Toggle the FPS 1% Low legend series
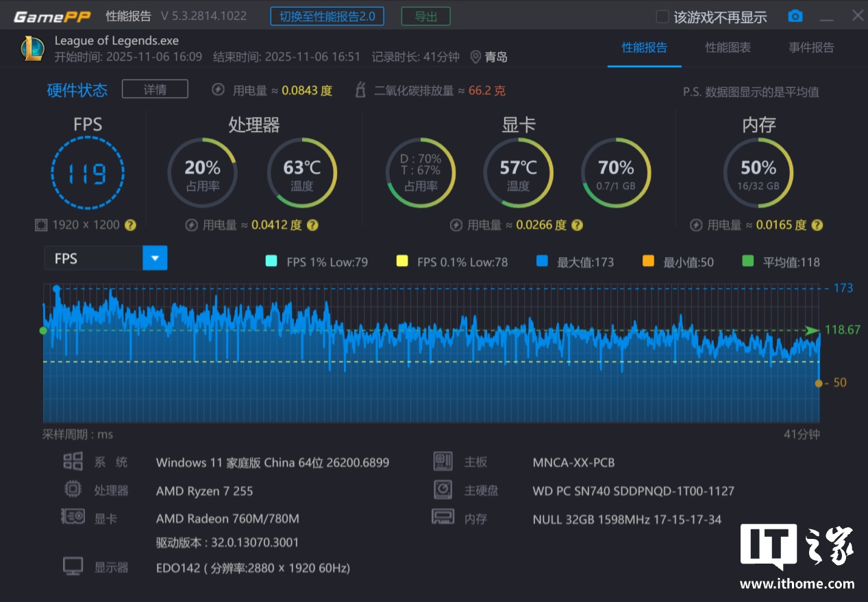The width and height of the screenshot is (868, 602). 271,261
